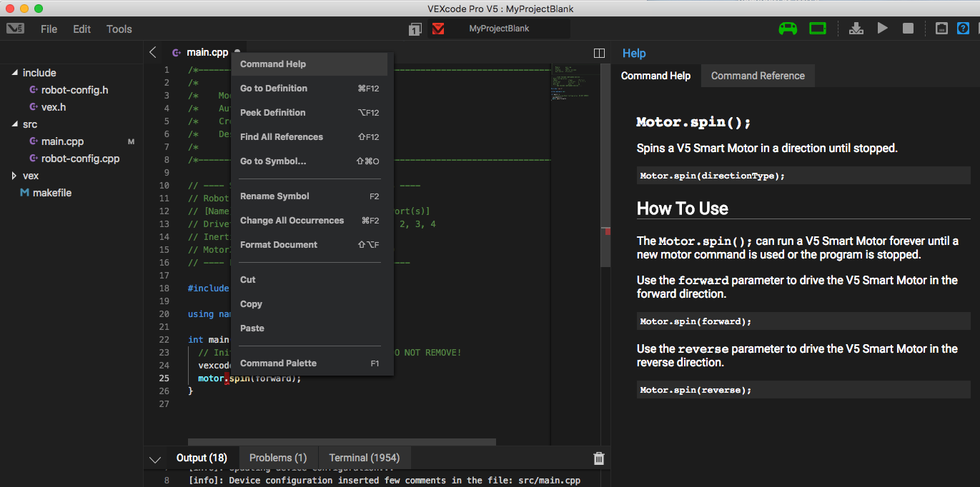Click the VEXcode V5 logo icon
Screen dimensions: 980x487
tap(15, 29)
